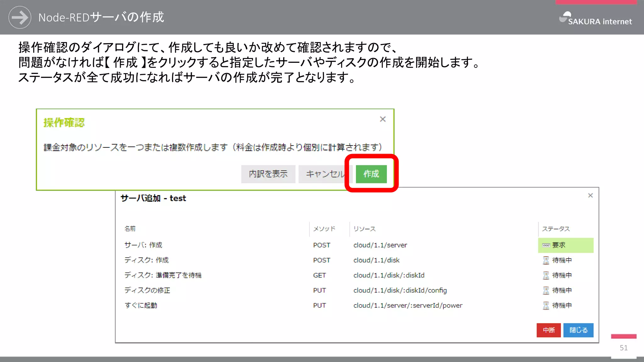Click the 要求 status icon for server creation
This screenshot has height=362, width=644.
(546, 245)
